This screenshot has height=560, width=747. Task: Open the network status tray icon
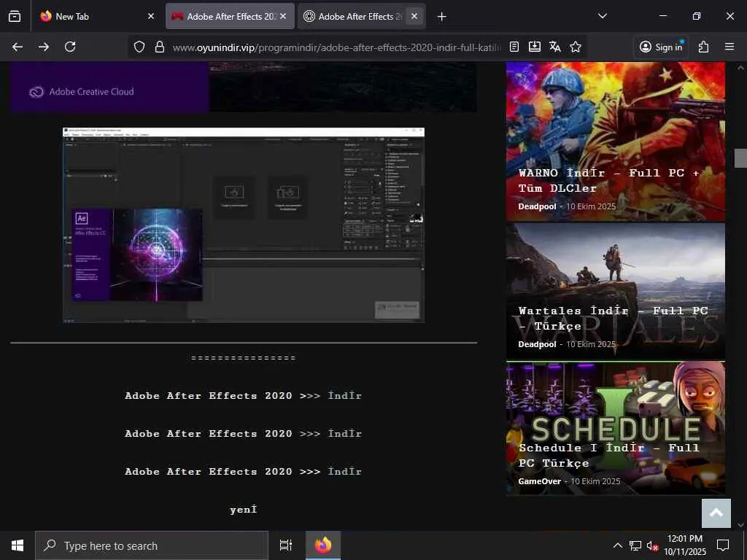pyautogui.click(x=635, y=545)
